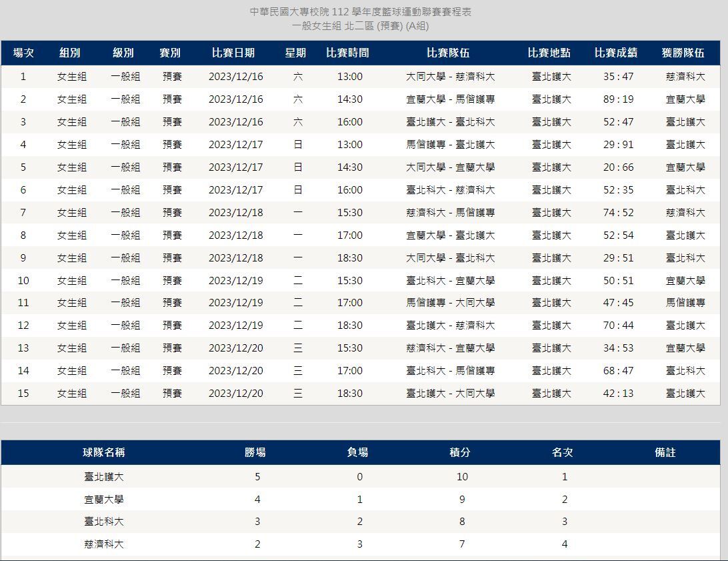Click score 29 : 91
The width and height of the screenshot is (728, 561).
(x=619, y=145)
